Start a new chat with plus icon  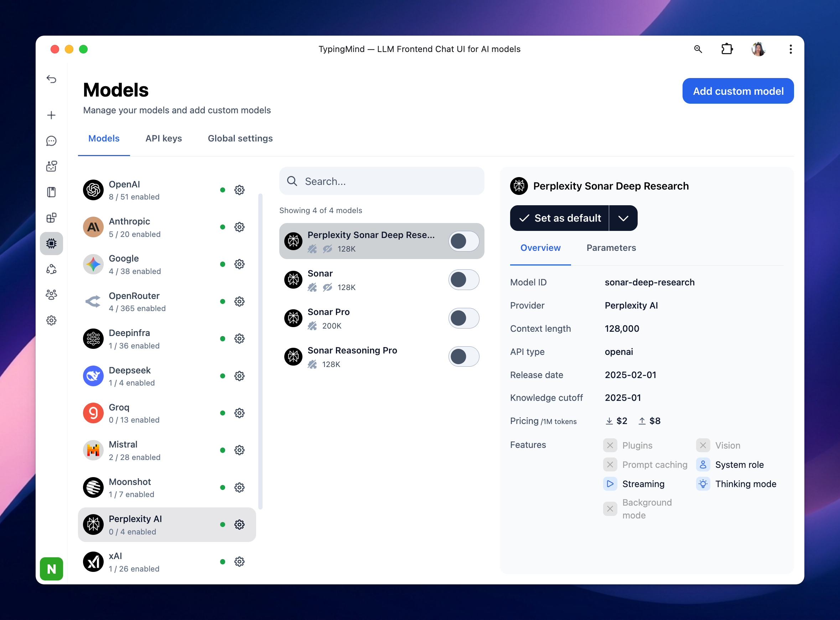(x=51, y=115)
